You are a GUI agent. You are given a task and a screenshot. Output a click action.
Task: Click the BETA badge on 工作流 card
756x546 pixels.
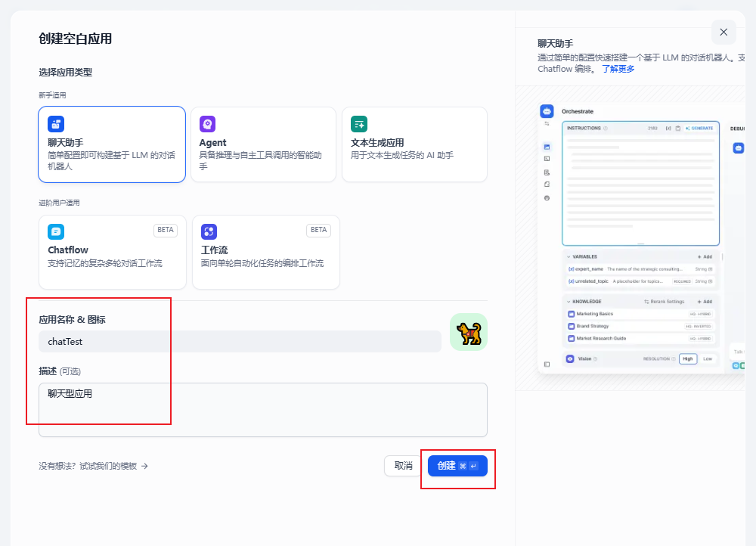(319, 230)
